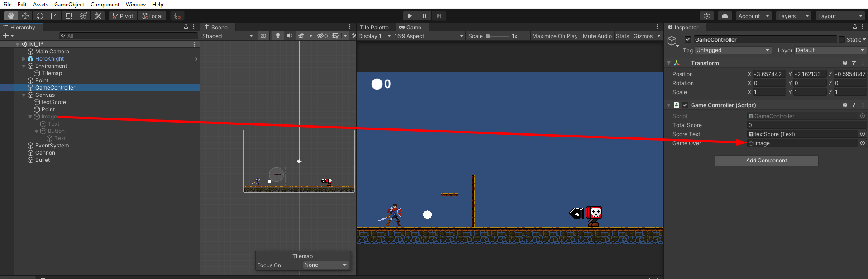
Task: Toggle 2D view mode
Action: coord(263,36)
